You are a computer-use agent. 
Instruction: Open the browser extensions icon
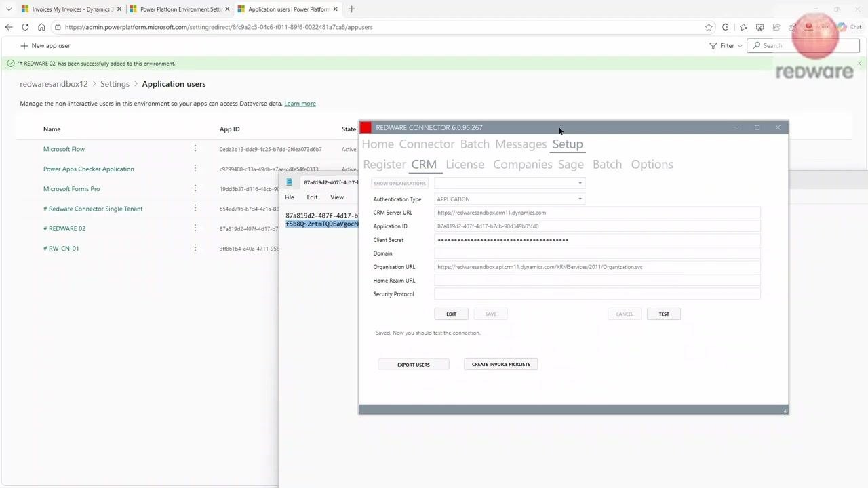point(726,27)
